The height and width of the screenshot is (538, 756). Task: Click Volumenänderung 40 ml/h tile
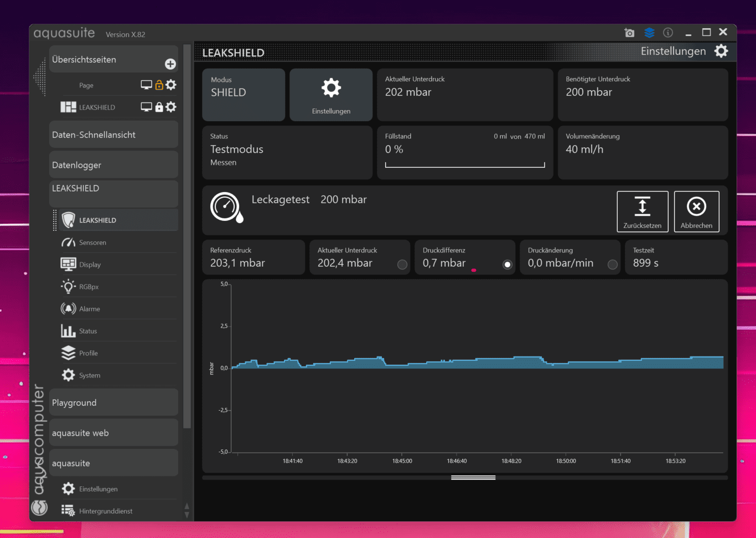(643, 153)
